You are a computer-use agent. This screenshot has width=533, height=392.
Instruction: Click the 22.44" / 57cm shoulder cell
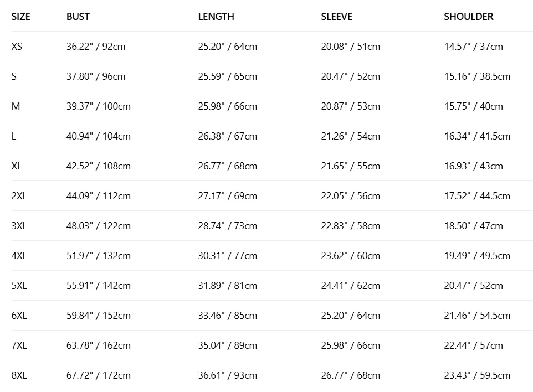point(473,345)
